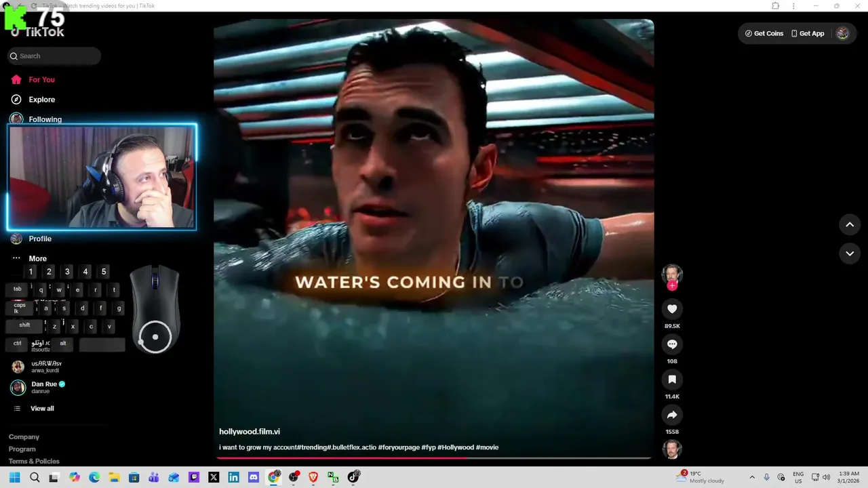
Task: Open hollywood.film.vi creator profile link
Action: (x=250, y=432)
